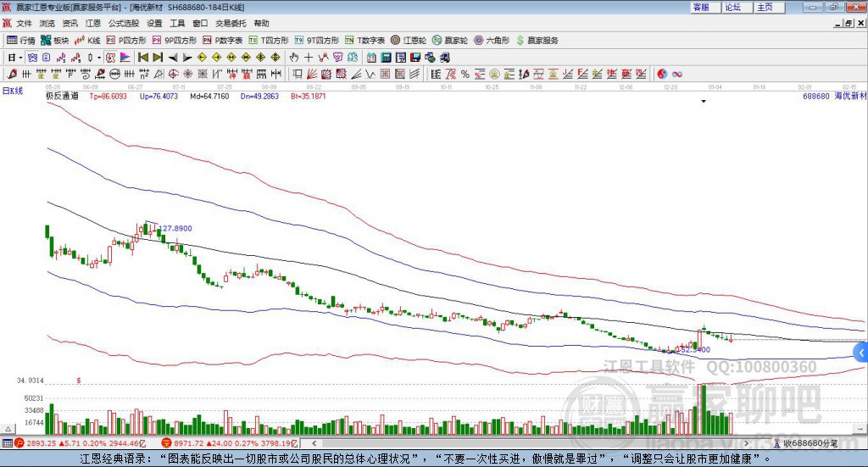Open the 板块 sector view
Viewport: 868px width, 467px height.
54,41
